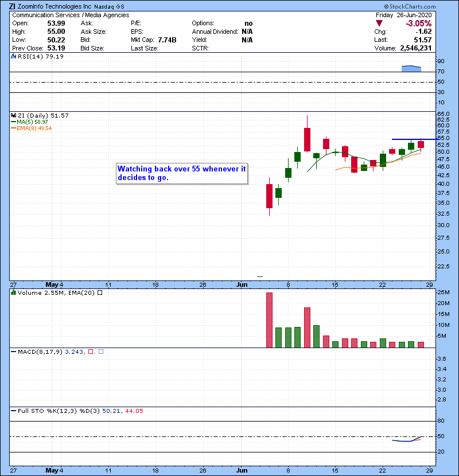Click the Last price 51.57 in header

(x=423, y=40)
